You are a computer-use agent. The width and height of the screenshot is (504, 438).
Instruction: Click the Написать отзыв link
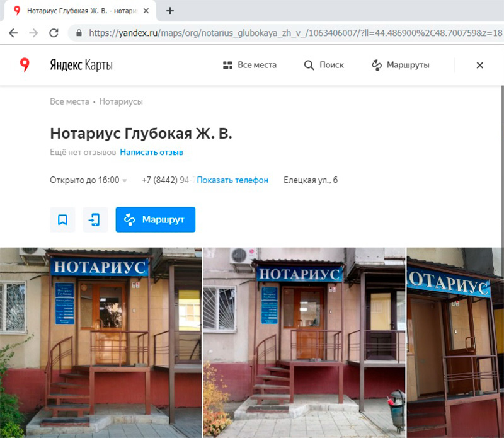click(151, 153)
